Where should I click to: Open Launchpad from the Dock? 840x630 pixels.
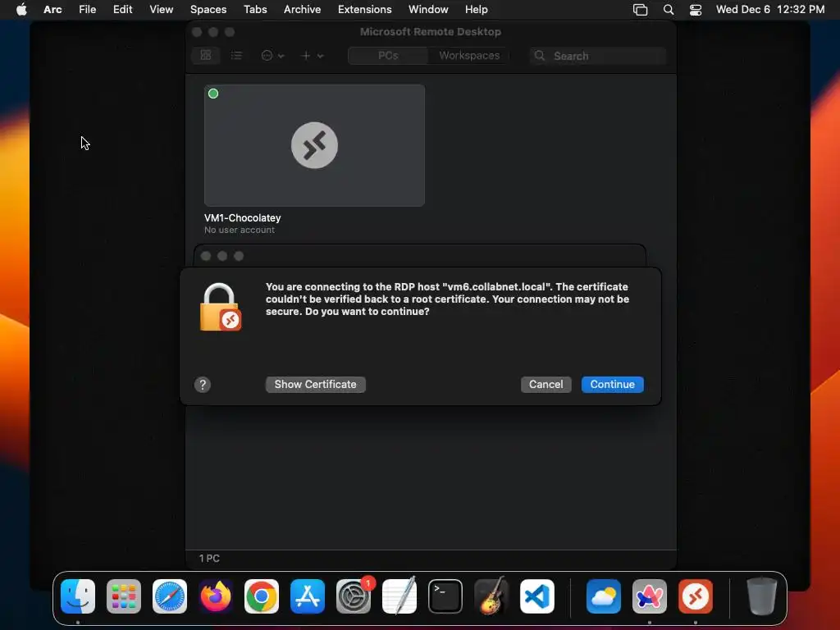124,596
